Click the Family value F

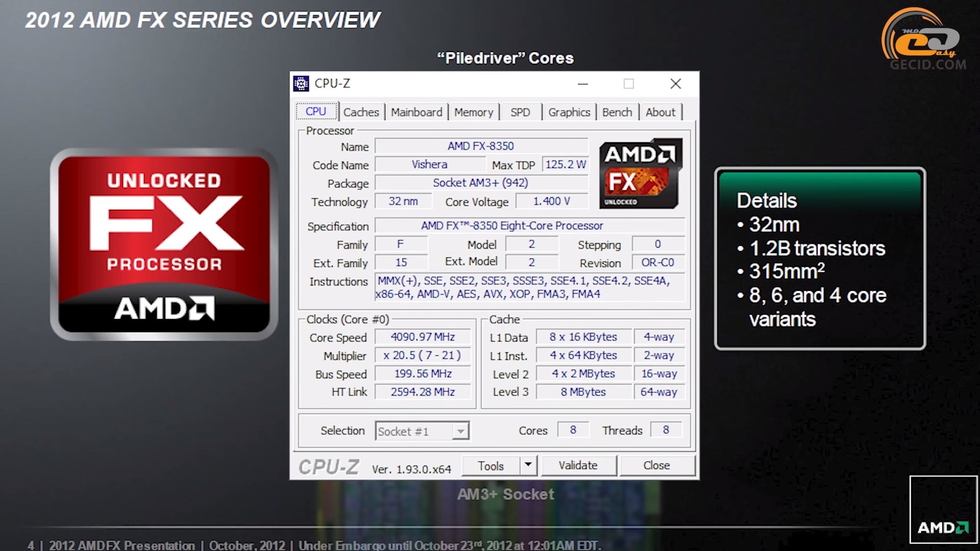401,244
